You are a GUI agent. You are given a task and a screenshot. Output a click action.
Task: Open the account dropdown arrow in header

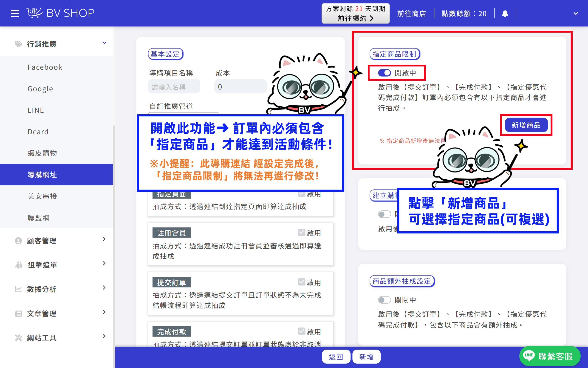(x=576, y=14)
